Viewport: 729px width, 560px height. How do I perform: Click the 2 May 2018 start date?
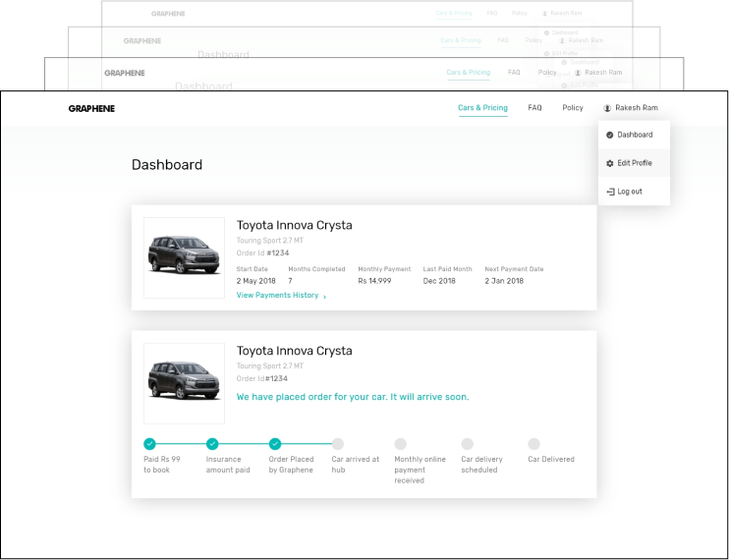pyautogui.click(x=255, y=281)
